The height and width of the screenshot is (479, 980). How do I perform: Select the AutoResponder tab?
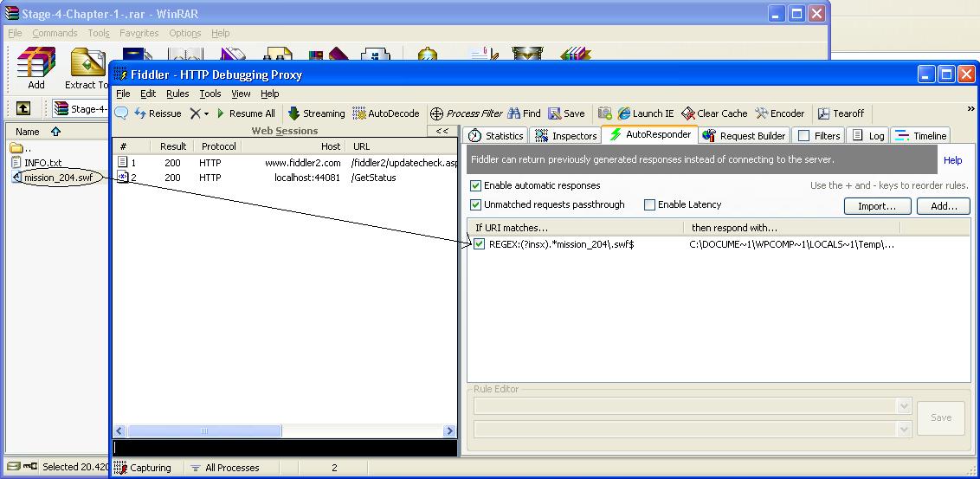[650, 134]
